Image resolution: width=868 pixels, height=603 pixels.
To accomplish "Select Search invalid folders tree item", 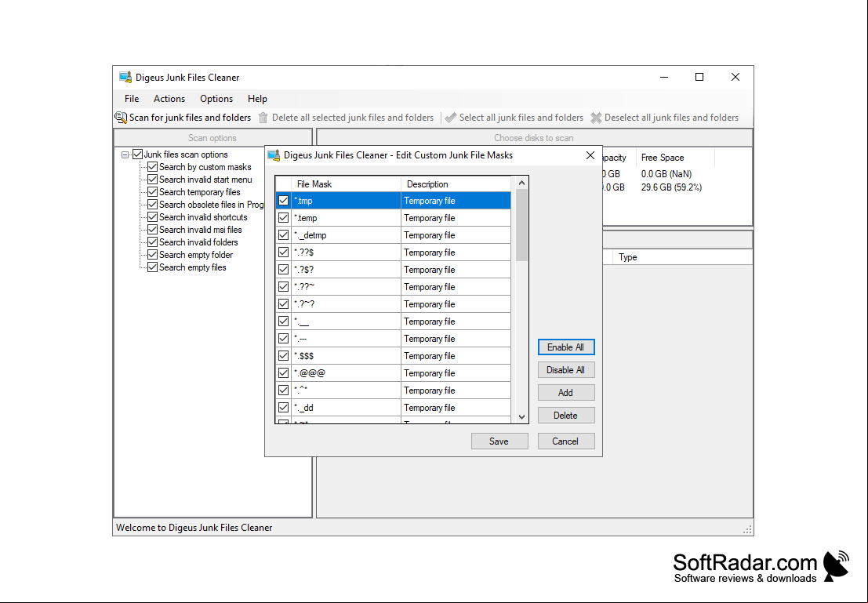I will [198, 242].
